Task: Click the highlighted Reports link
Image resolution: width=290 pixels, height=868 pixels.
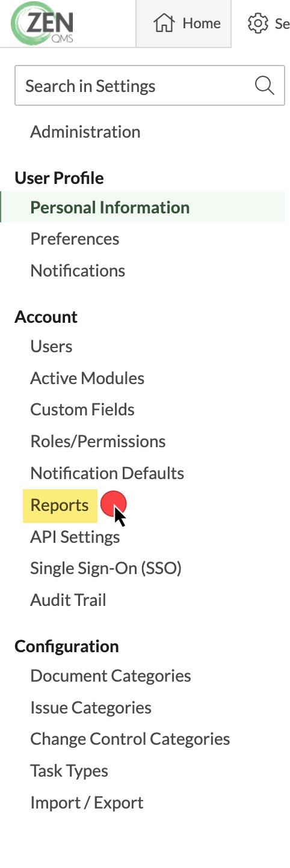Action: coord(60,505)
